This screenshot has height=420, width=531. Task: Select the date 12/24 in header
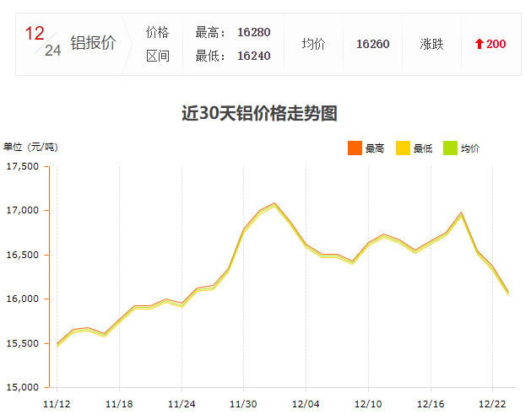click(43, 41)
